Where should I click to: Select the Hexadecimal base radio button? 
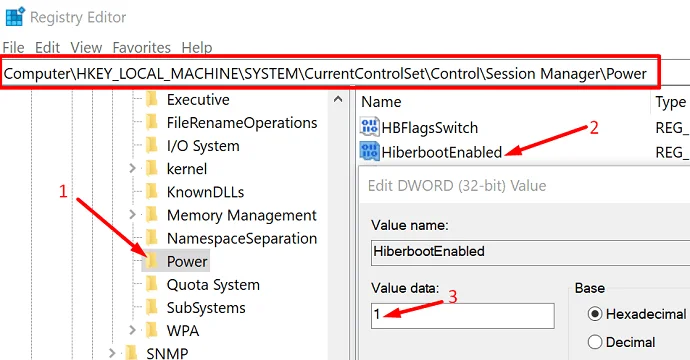(x=595, y=314)
